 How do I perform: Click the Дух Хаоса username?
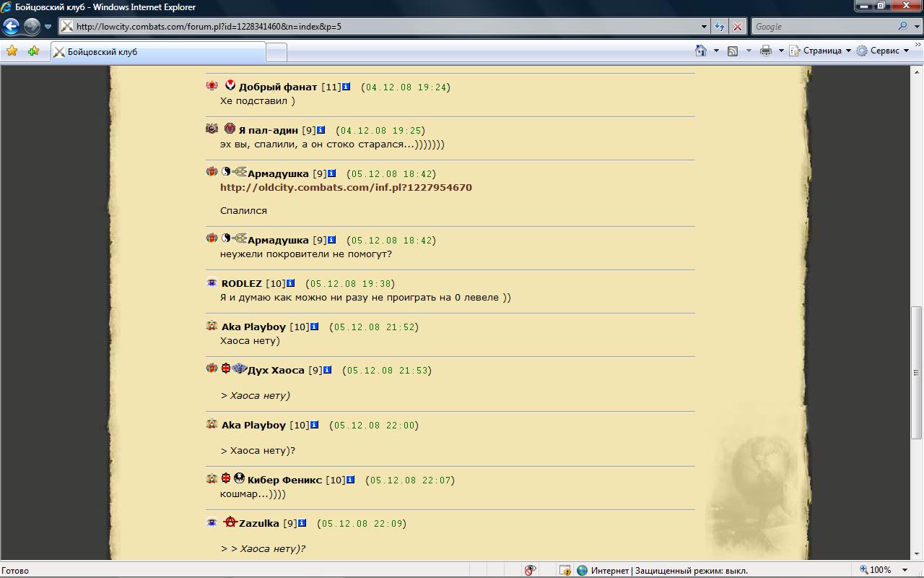coord(276,370)
